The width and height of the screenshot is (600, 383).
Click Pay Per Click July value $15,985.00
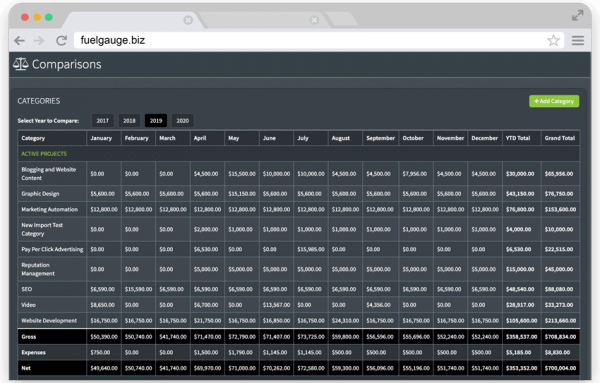[311, 249]
